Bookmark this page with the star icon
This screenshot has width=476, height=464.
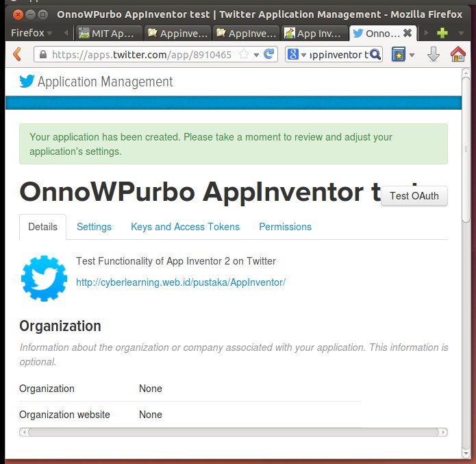pos(243,54)
